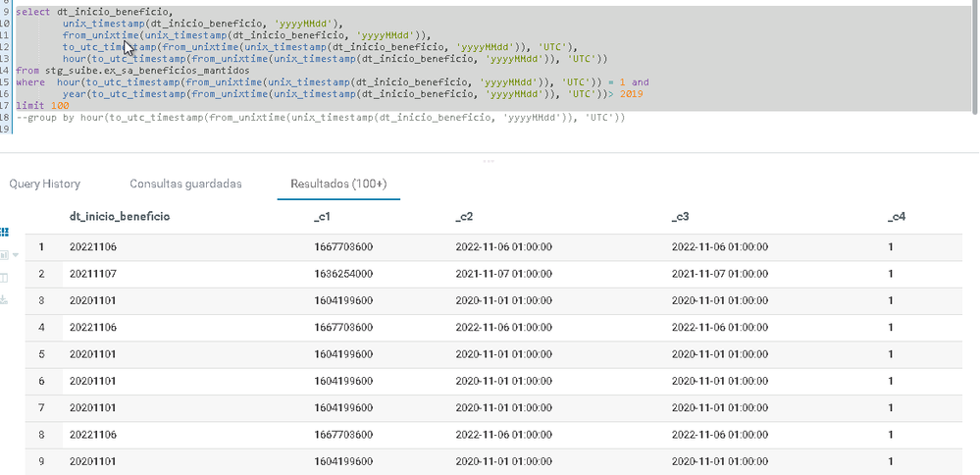
Task: Place cursor on the 'limit 100' line
Action: [42, 106]
